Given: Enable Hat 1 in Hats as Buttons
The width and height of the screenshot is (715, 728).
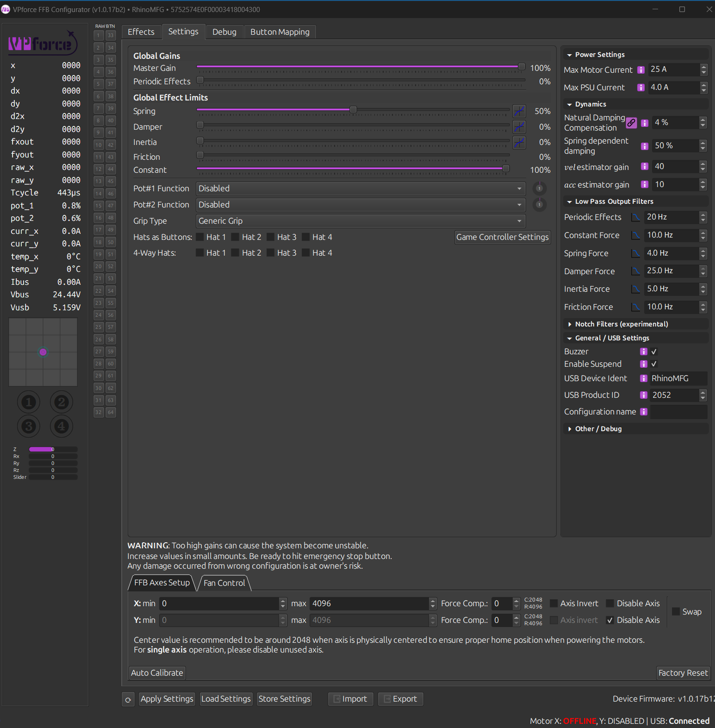Looking at the screenshot, I should [x=200, y=237].
